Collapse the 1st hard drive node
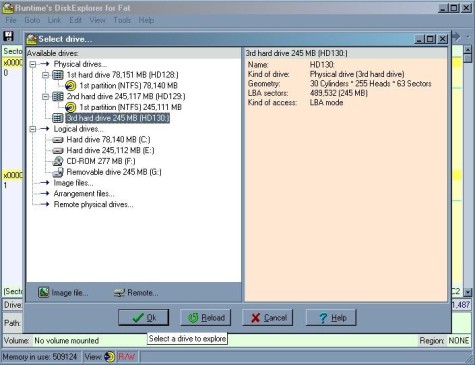The image size is (475, 365). click(46, 75)
